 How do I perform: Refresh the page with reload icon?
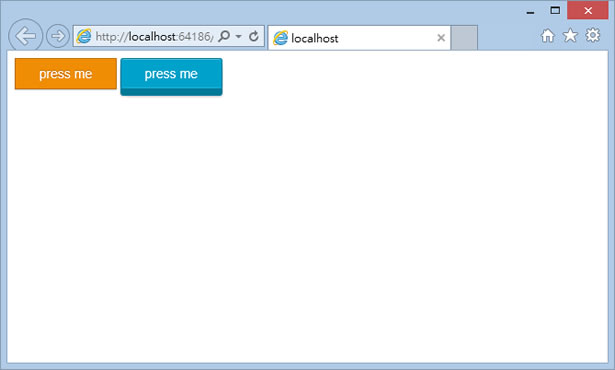point(254,36)
